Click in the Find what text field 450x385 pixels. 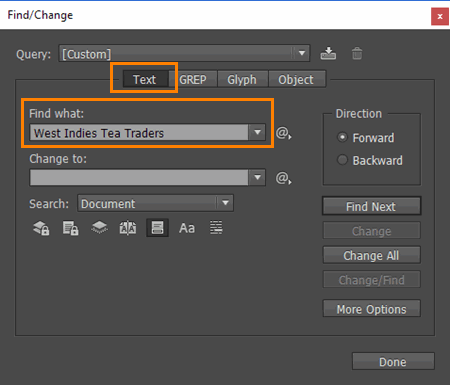(x=139, y=133)
